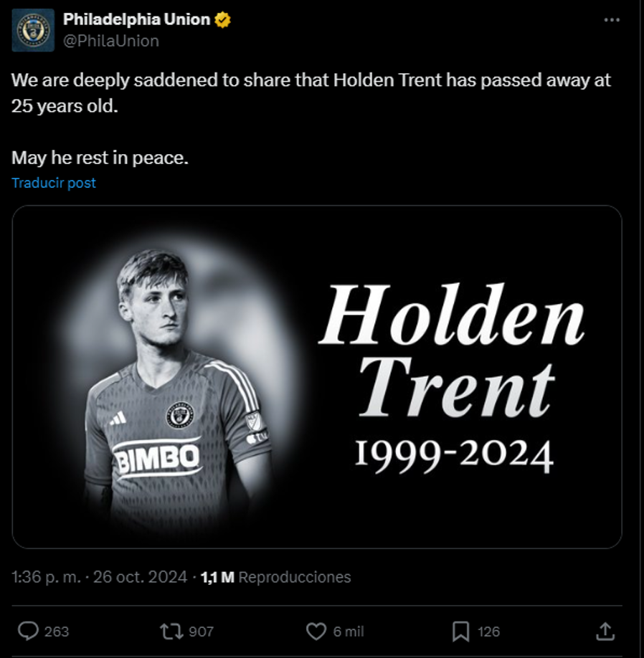
Task: Open the reply icon to comment
Action: [x=29, y=631]
